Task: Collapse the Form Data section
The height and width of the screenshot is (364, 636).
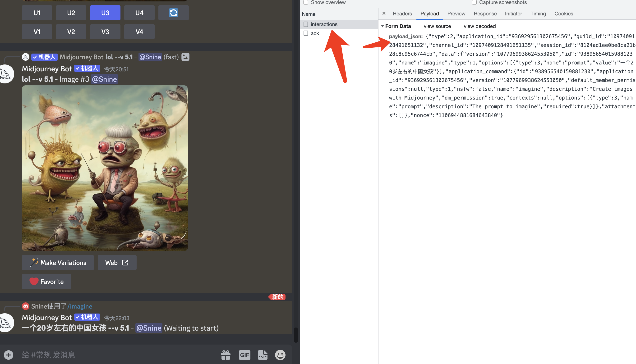Action: point(383,26)
